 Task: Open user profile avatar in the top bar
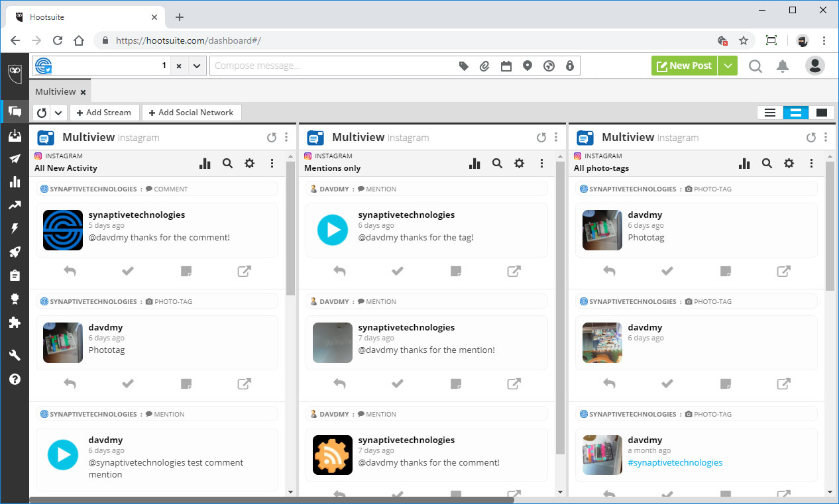(814, 66)
